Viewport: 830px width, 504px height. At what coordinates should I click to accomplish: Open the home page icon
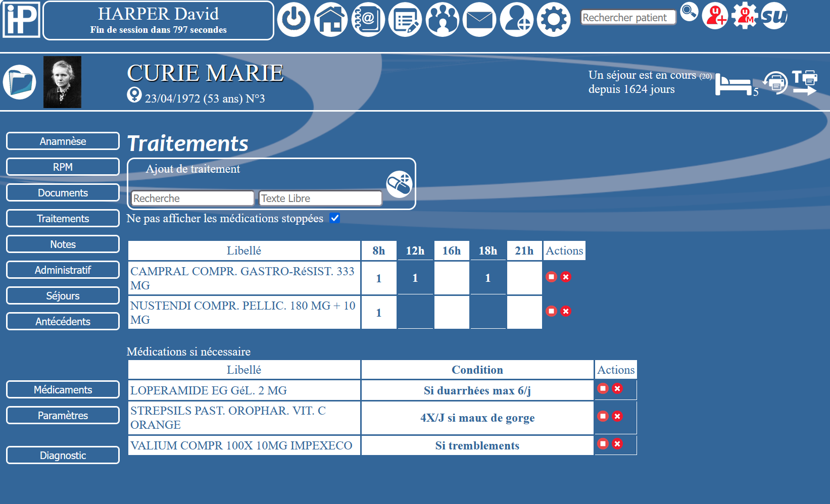click(x=331, y=20)
